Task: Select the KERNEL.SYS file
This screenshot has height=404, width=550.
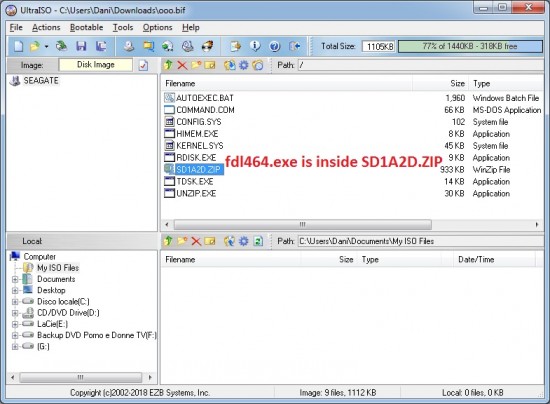Action: pyautogui.click(x=200, y=146)
